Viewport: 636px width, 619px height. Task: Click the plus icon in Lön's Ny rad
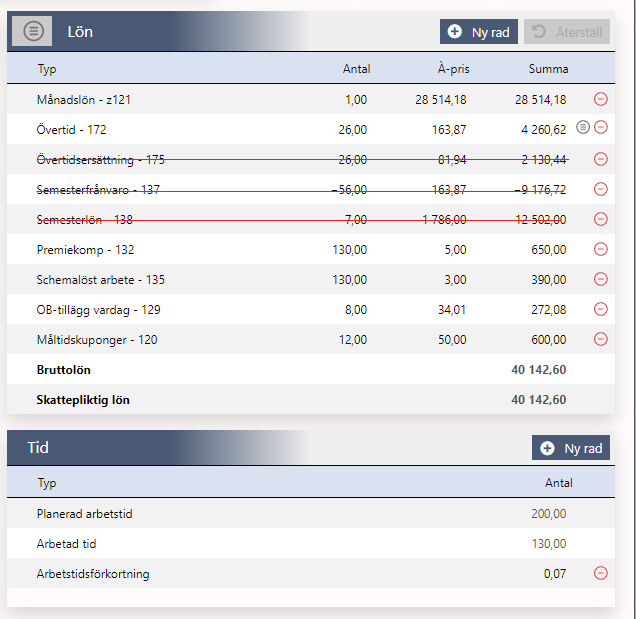(455, 31)
